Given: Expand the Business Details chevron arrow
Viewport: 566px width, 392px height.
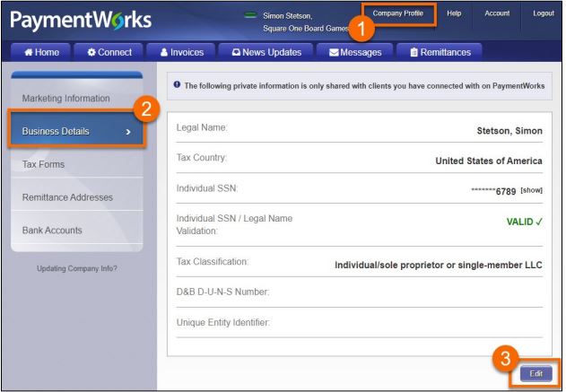Looking at the screenshot, I should click(x=127, y=131).
